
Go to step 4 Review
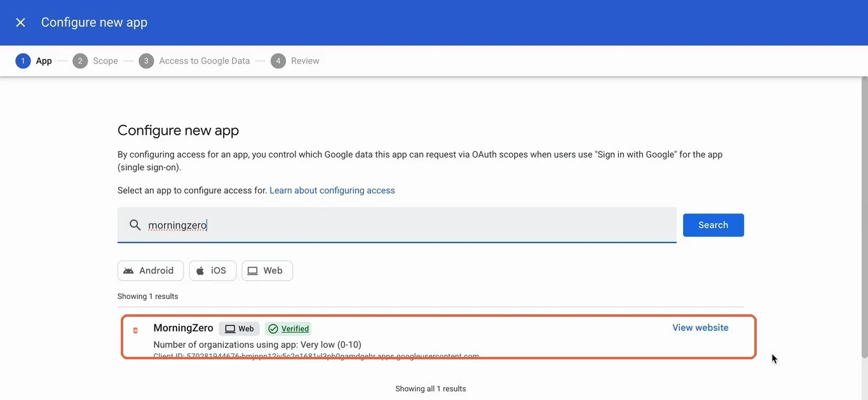pyautogui.click(x=295, y=61)
